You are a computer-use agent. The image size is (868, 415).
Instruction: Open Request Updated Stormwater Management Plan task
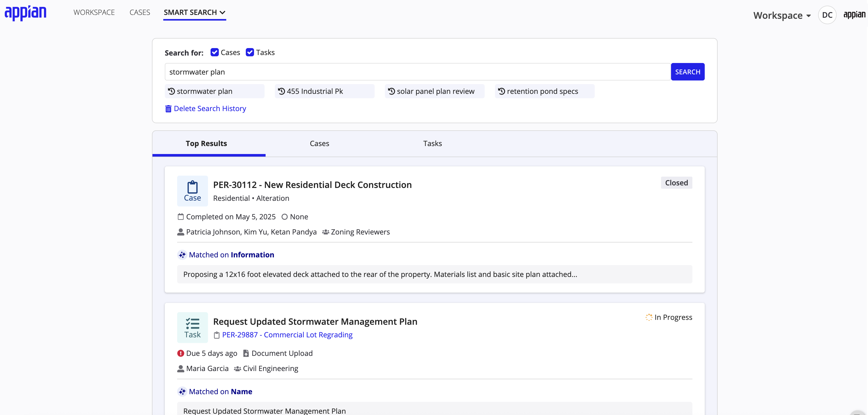pos(315,322)
